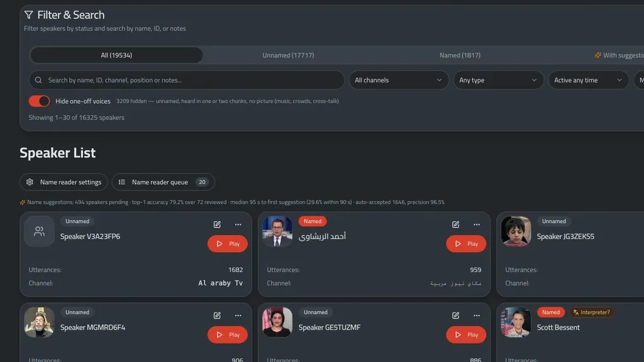Click the Al araby Tv channel value

coord(221,283)
